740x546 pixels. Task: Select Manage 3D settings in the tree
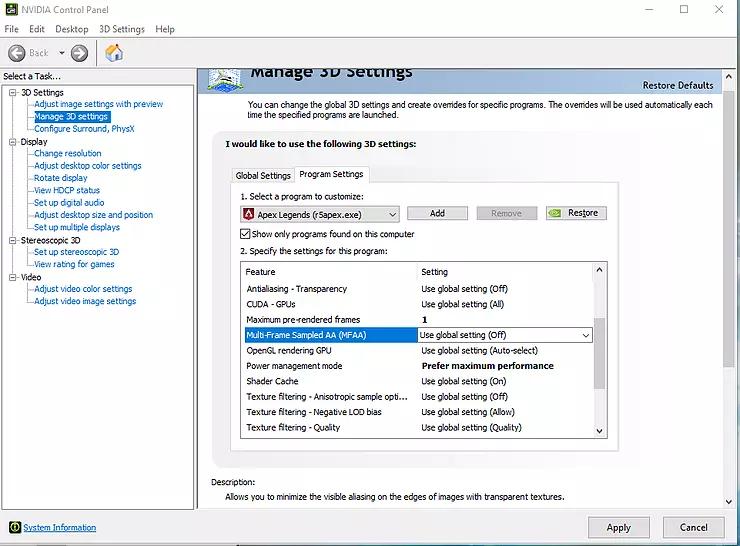point(72,116)
